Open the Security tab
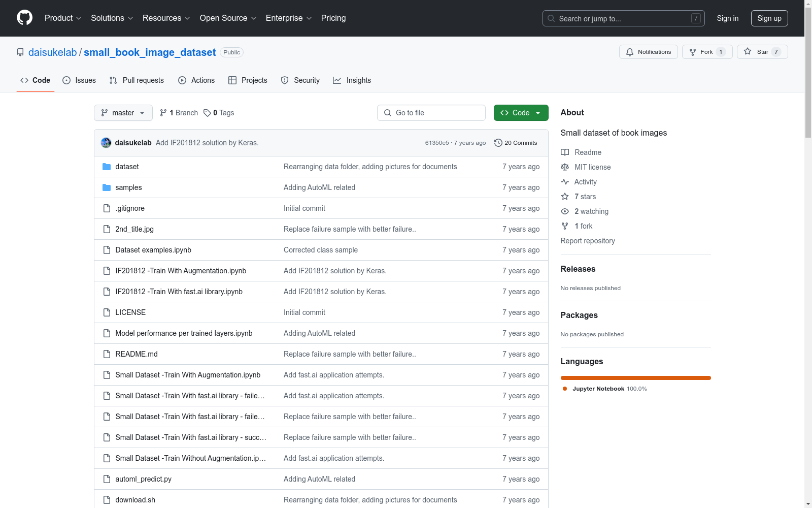The width and height of the screenshot is (812, 508). [300, 80]
